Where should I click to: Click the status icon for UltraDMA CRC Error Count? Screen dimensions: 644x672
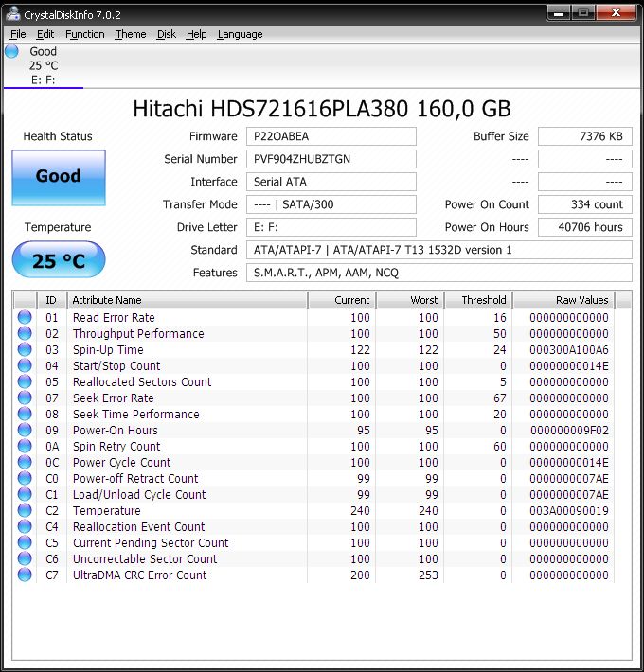click(x=25, y=575)
